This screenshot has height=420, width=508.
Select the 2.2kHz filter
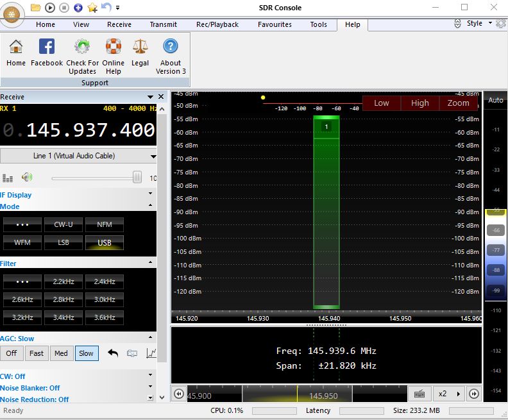click(63, 281)
